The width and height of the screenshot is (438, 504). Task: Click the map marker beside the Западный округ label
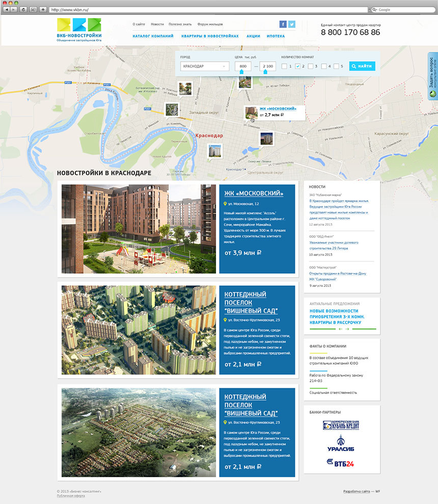click(x=172, y=110)
